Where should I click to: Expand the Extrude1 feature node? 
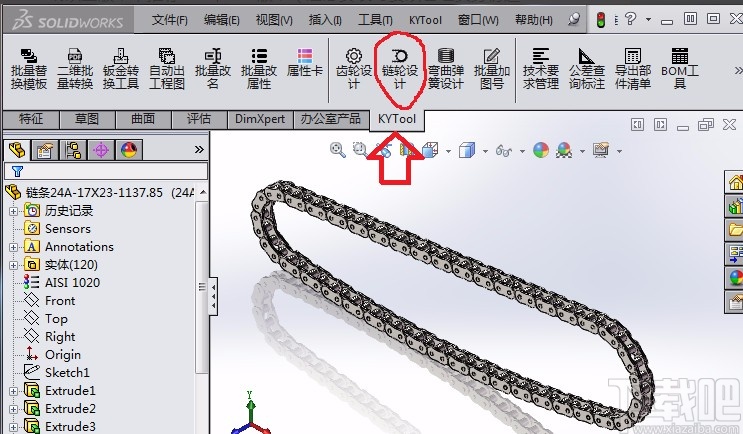pyautogui.click(x=13, y=391)
